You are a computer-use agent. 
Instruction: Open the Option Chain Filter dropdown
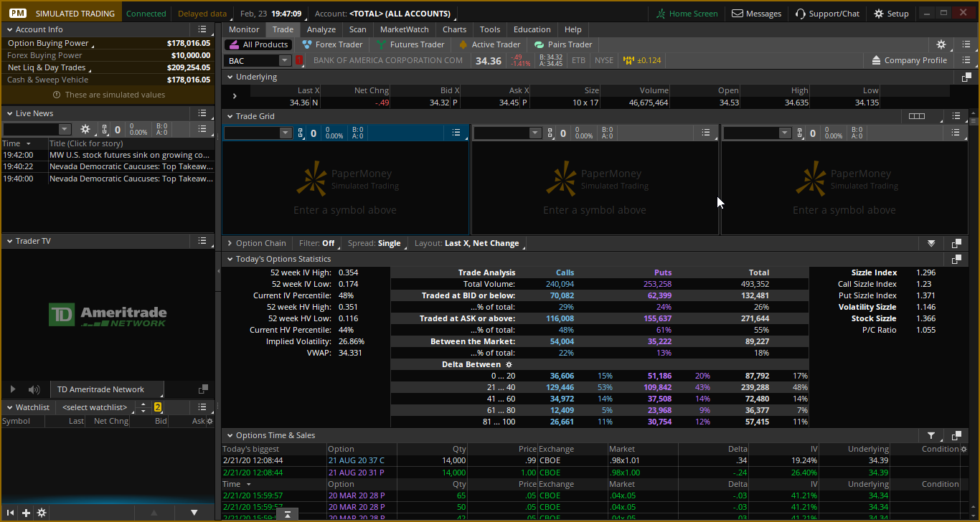(x=317, y=243)
